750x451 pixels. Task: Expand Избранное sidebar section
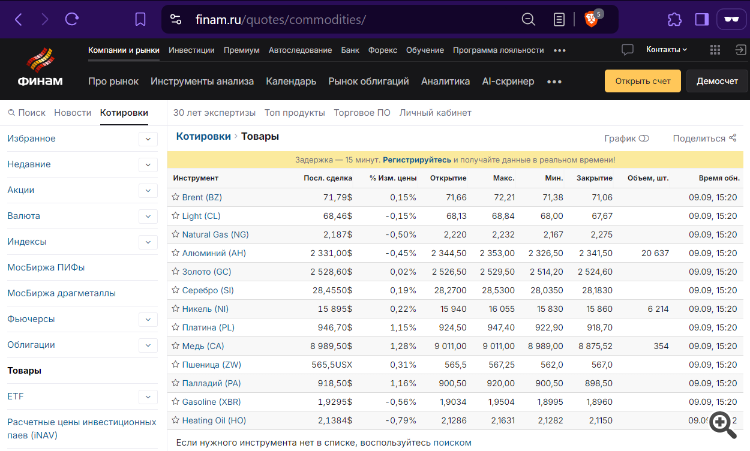148,139
